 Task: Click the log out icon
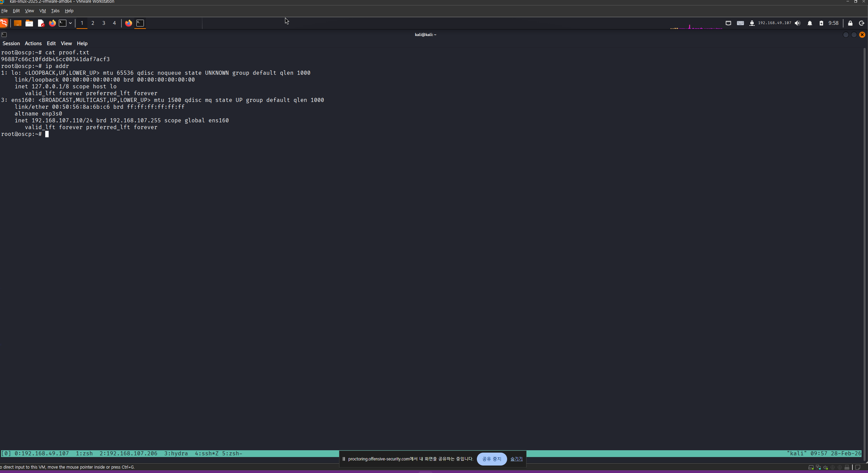[862, 23]
